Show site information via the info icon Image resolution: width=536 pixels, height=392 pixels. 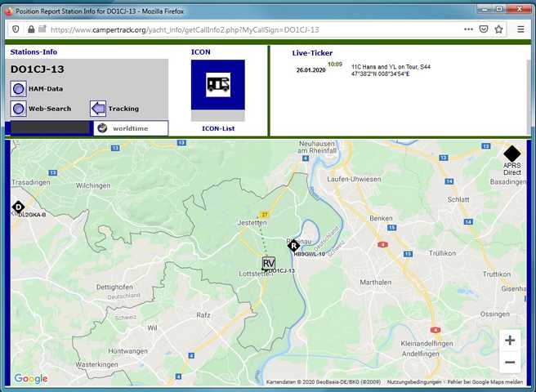[x=18, y=29]
